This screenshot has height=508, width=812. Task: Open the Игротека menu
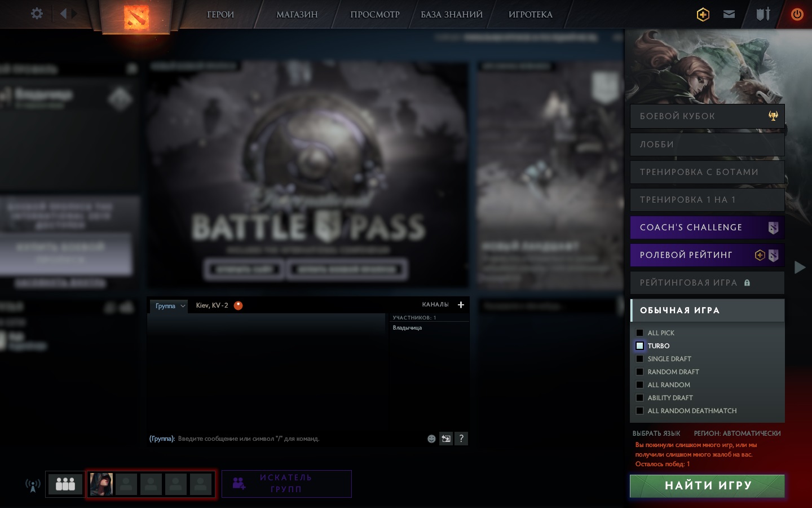(x=531, y=15)
